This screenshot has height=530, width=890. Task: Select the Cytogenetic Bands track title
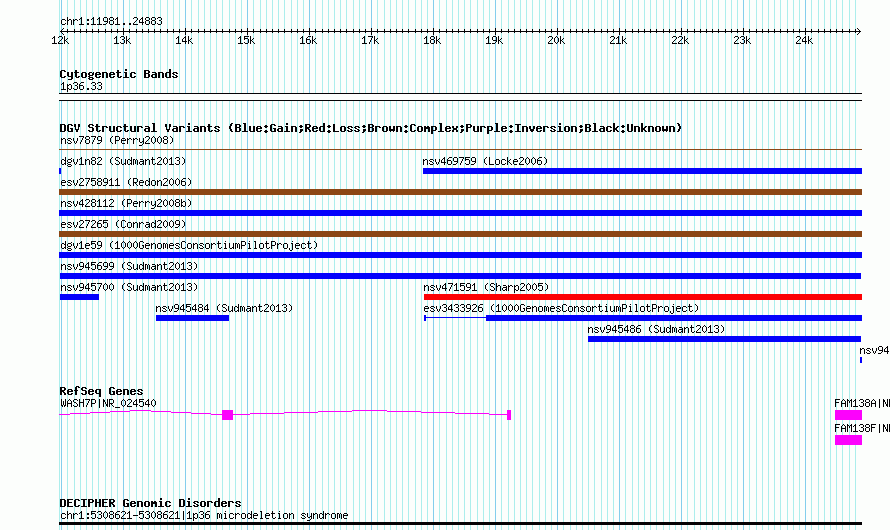tap(119, 74)
